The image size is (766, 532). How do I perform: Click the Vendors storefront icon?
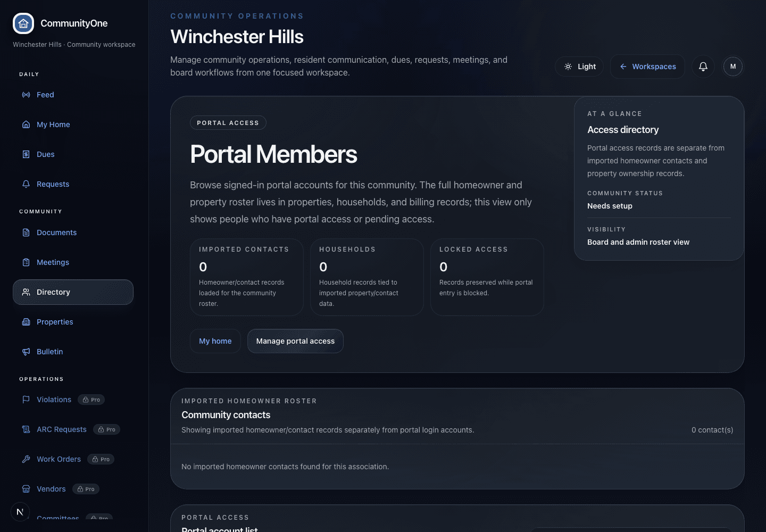coord(26,489)
